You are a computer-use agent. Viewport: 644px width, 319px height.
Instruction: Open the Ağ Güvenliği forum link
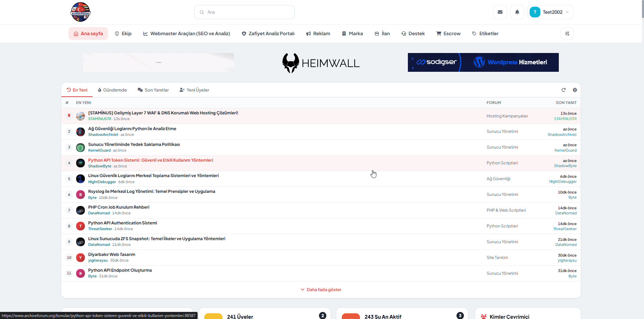point(498,179)
